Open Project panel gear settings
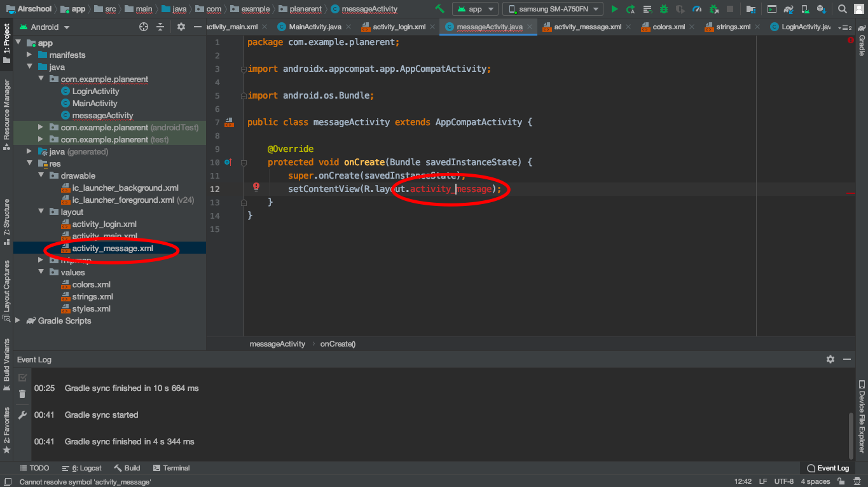 point(181,27)
